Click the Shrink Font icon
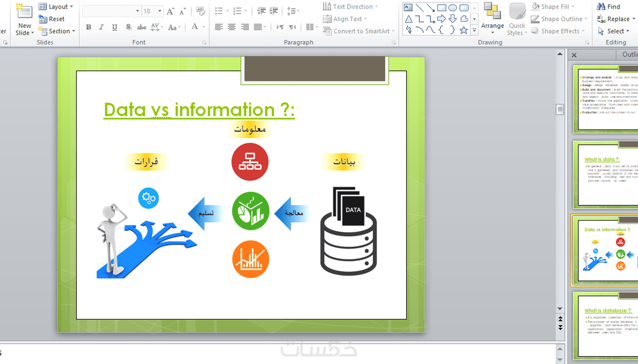 click(x=182, y=11)
